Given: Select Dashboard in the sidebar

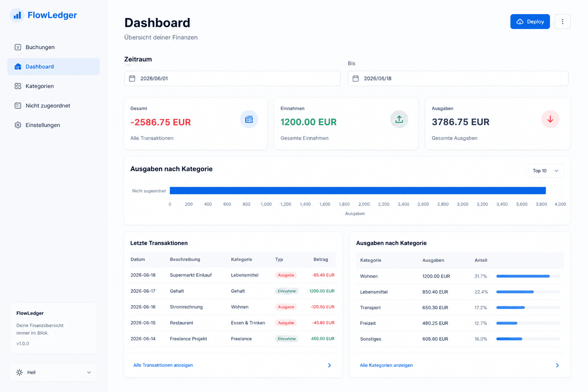Looking at the screenshot, I should [54, 67].
